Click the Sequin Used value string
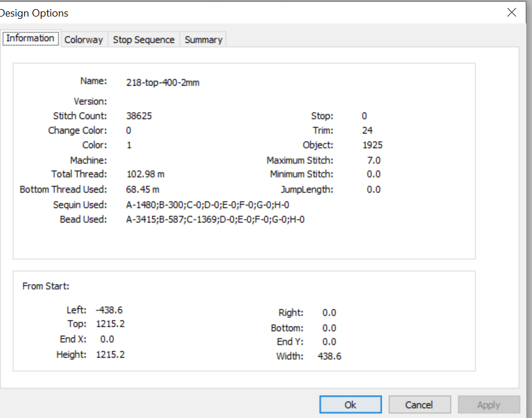 pos(208,205)
